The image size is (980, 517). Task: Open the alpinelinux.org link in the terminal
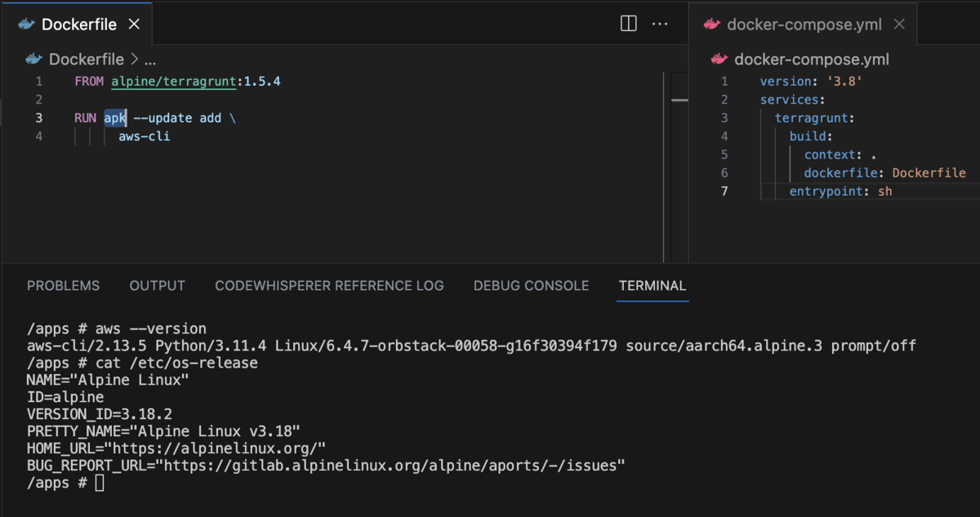pyautogui.click(x=215, y=448)
